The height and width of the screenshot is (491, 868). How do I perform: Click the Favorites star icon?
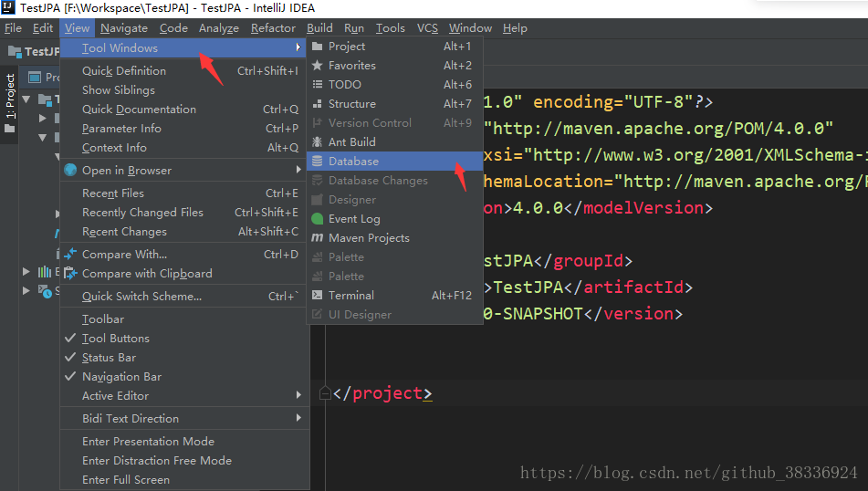pos(318,66)
